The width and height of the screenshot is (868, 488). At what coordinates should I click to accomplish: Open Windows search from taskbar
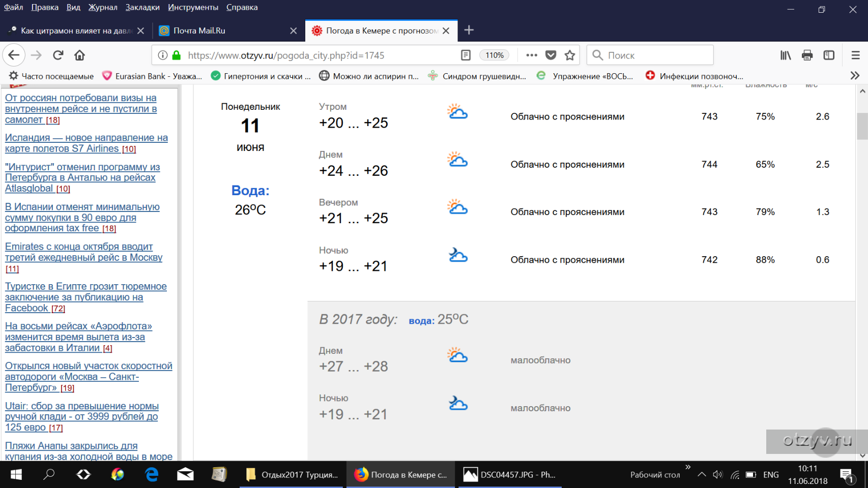coord(49,474)
